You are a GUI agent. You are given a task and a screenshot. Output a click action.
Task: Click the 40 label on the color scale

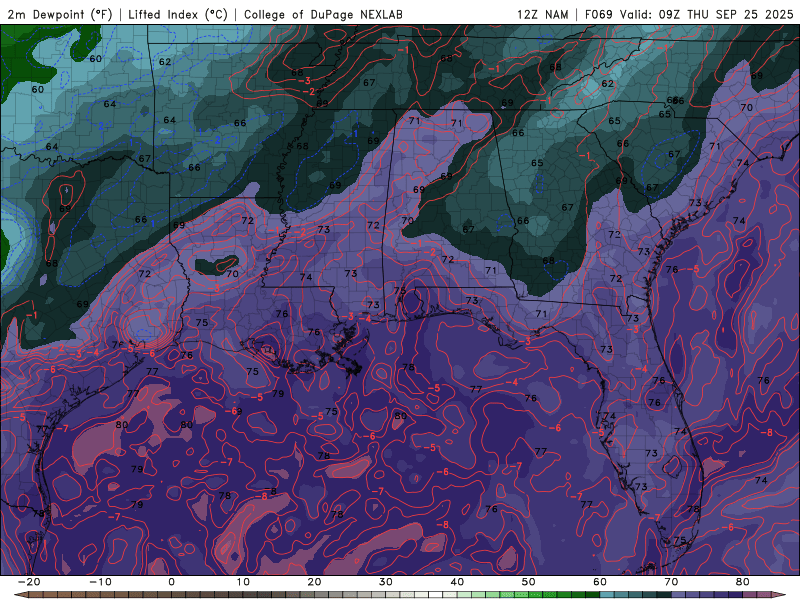point(457,582)
